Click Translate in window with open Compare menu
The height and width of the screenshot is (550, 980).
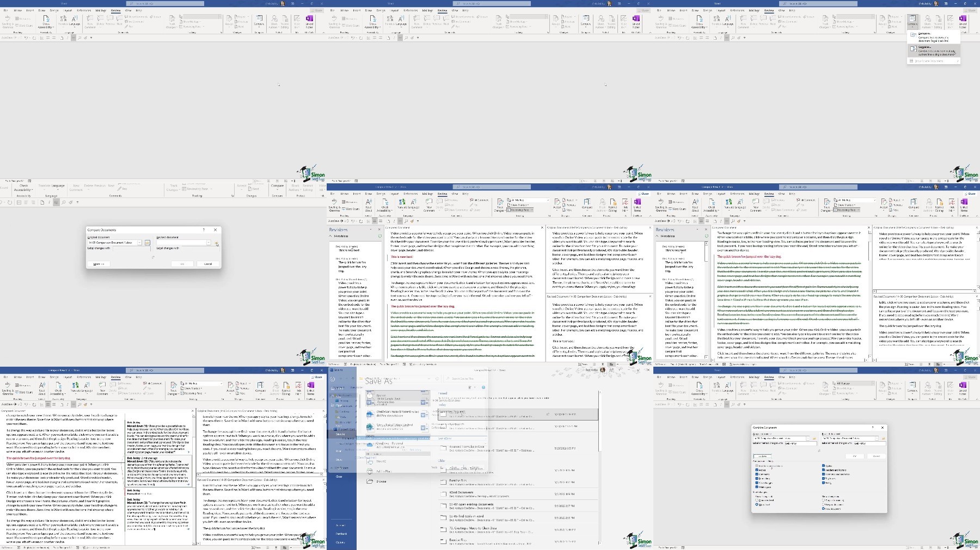pos(716,22)
